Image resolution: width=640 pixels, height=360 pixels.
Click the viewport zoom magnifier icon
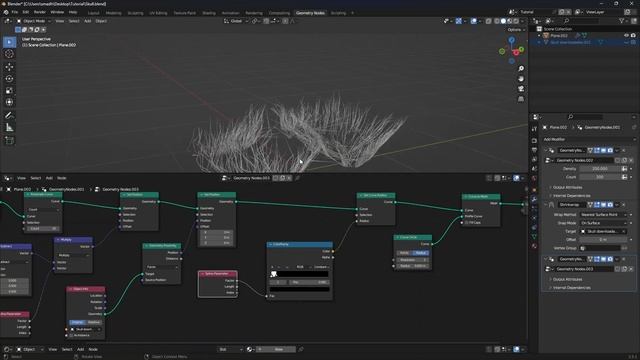click(x=521, y=69)
